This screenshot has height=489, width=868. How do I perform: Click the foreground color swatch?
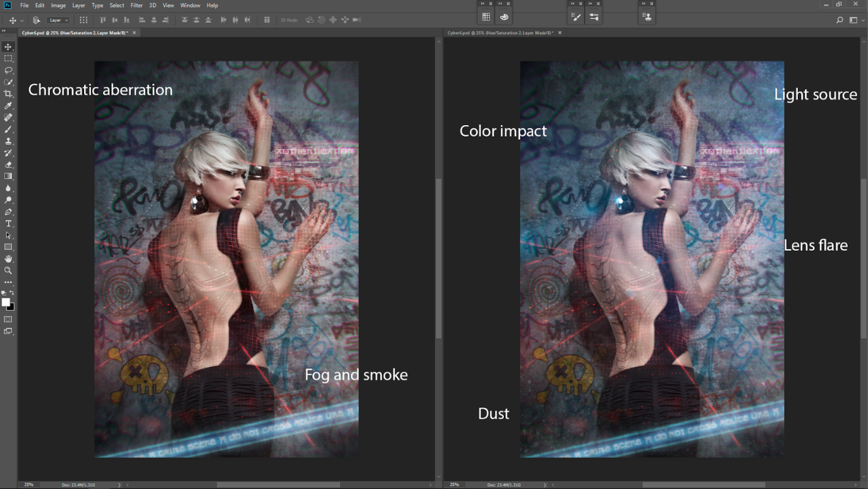tap(6, 302)
